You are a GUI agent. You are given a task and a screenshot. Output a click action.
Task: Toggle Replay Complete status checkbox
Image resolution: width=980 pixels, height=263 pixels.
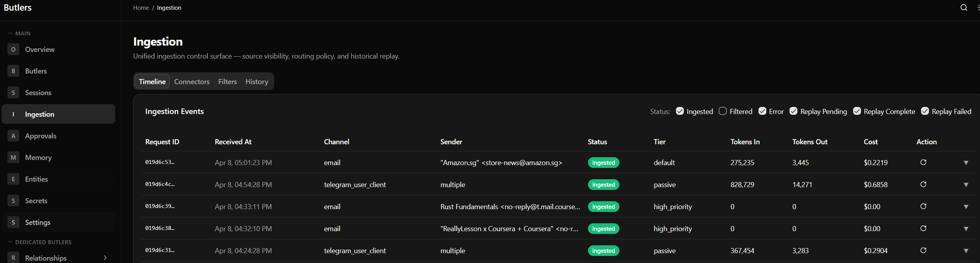(x=857, y=111)
